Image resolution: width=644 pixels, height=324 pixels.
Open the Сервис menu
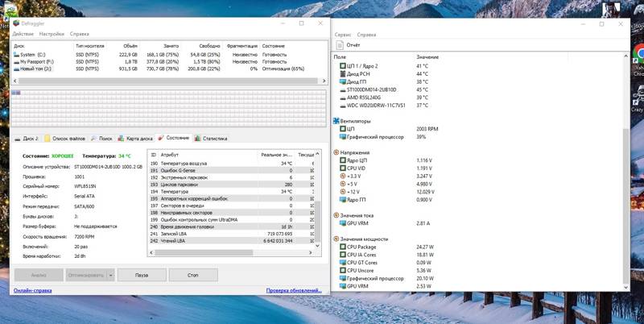click(x=342, y=35)
